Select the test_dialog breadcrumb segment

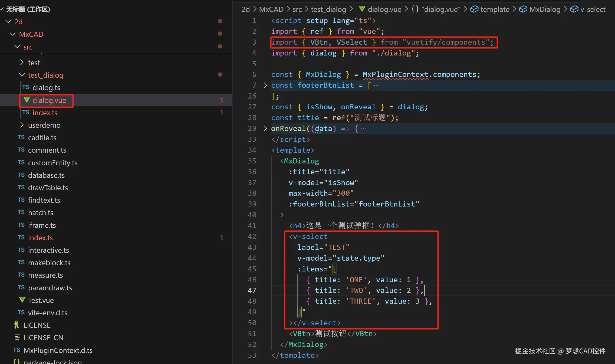point(328,9)
